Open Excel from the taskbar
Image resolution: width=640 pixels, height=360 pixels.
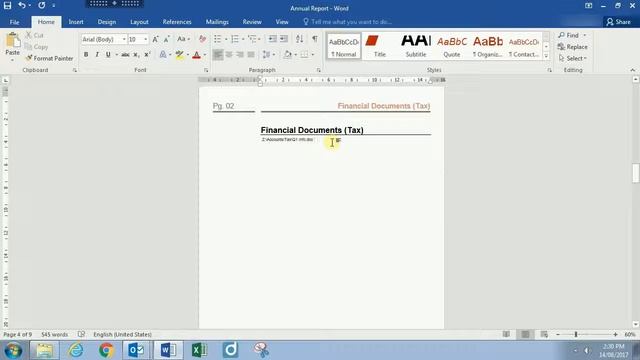199,350
